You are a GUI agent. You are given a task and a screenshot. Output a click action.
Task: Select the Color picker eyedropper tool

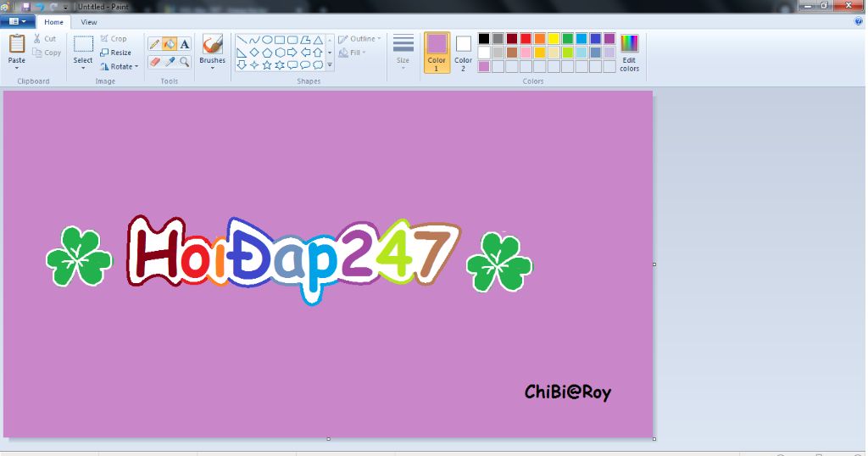coord(170,61)
